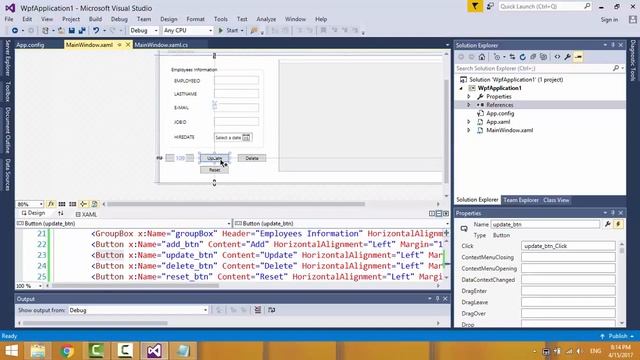Select the Delete button in designer

coord(252,158)
